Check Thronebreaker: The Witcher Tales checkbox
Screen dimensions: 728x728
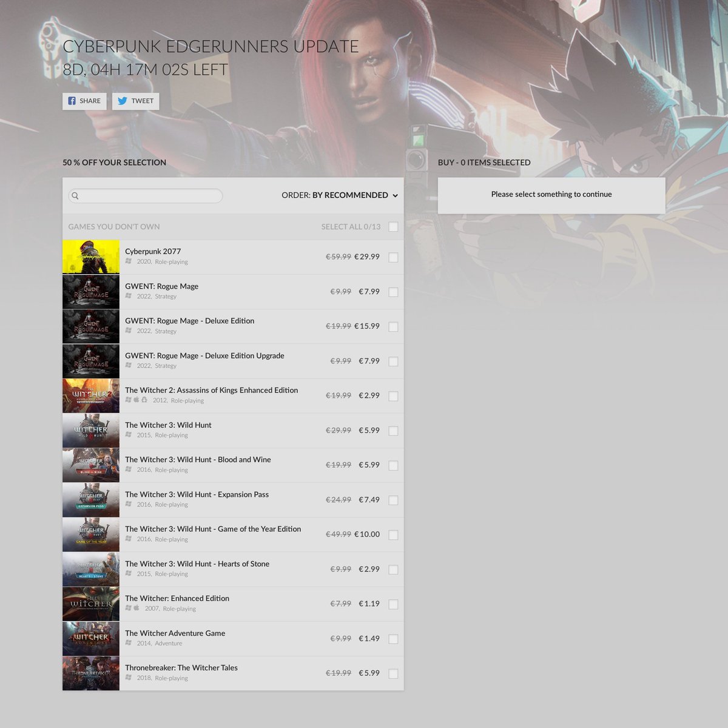pyautogui.click(x=393, y=673)
